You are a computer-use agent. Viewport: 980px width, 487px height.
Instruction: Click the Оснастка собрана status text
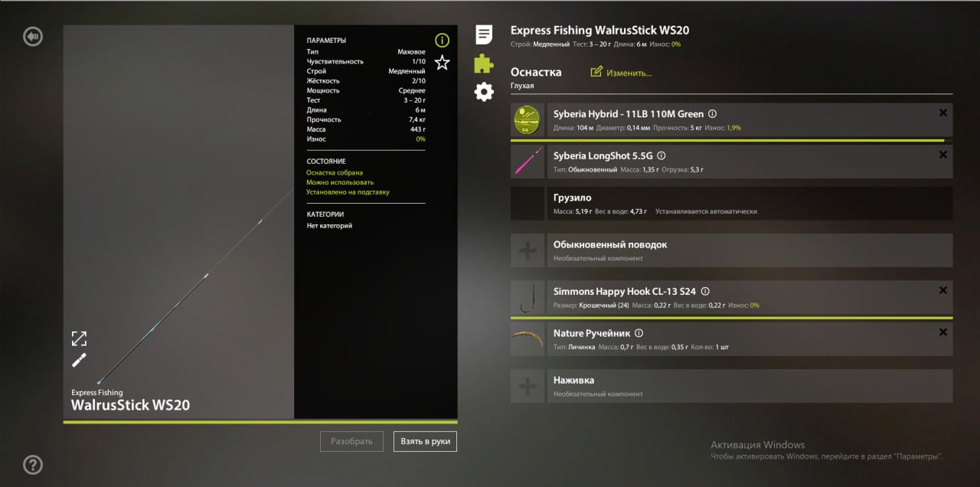335,173
